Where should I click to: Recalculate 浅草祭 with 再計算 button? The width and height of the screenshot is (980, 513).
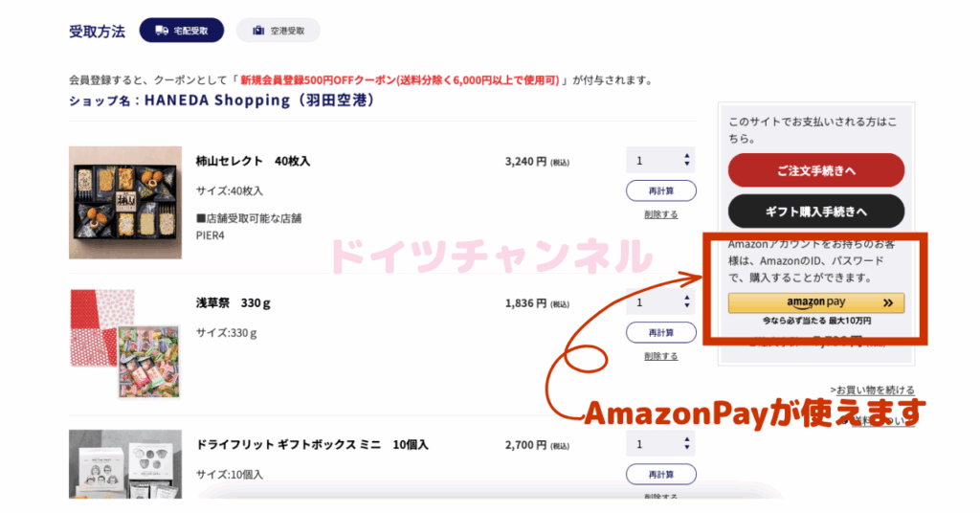point(660,332)
